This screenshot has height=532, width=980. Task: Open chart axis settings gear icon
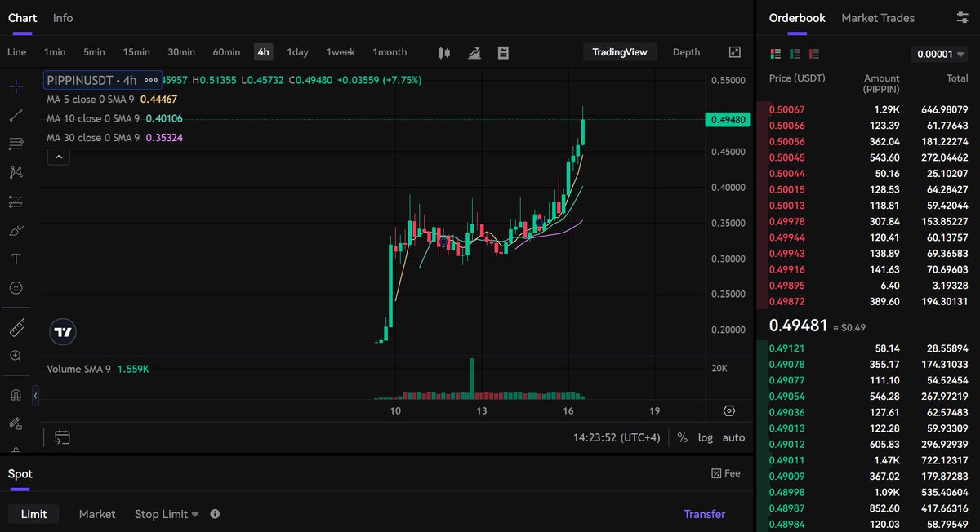[729, 411]
